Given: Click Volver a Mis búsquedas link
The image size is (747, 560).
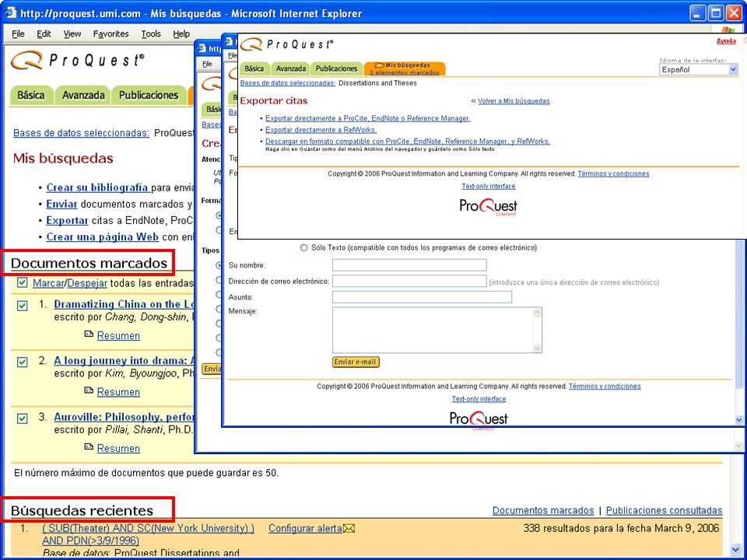Looking at the screenshot, I should pyautogui.click(x=514, y=101).
